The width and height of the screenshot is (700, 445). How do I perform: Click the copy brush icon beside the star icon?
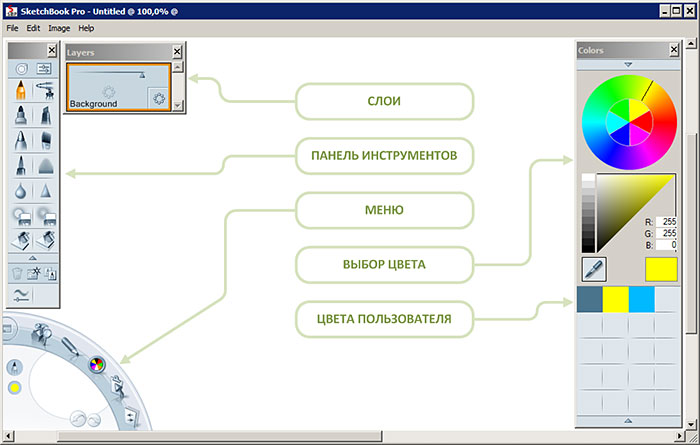(50, 273)
